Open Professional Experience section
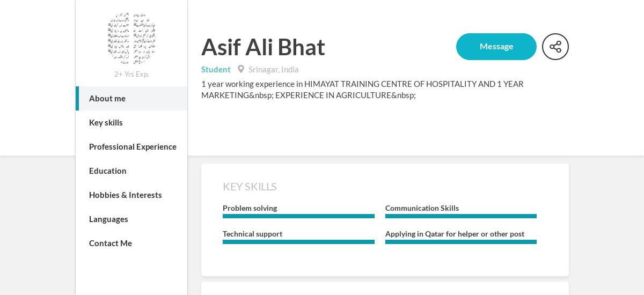Image resolution: width=644 pixels, height=295 pixels. point(131,146)
